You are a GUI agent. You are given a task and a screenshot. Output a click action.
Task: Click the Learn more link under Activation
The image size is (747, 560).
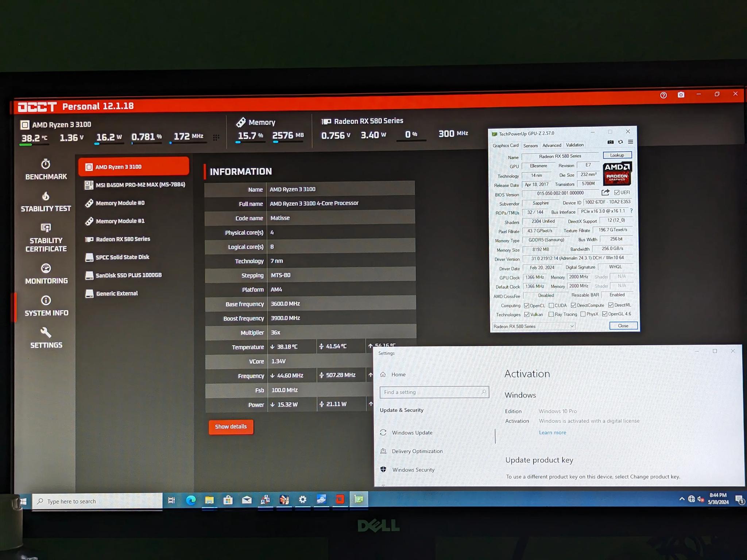(553, 432)
